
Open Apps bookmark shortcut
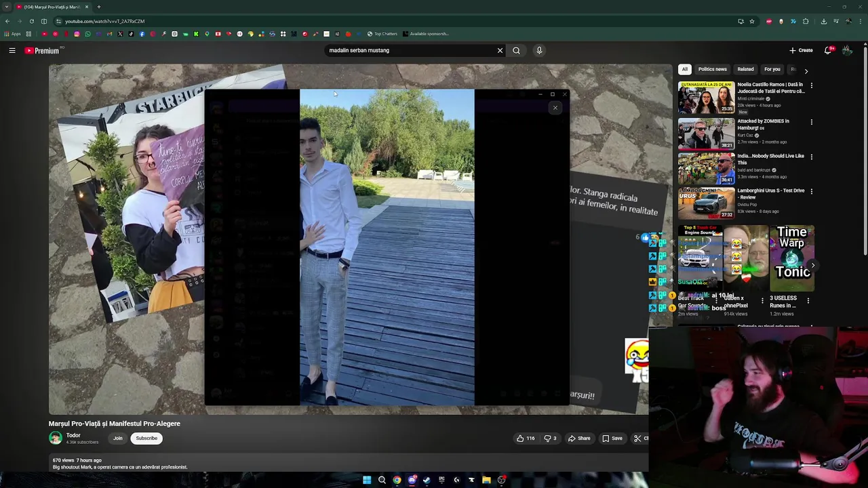(12, 34)
